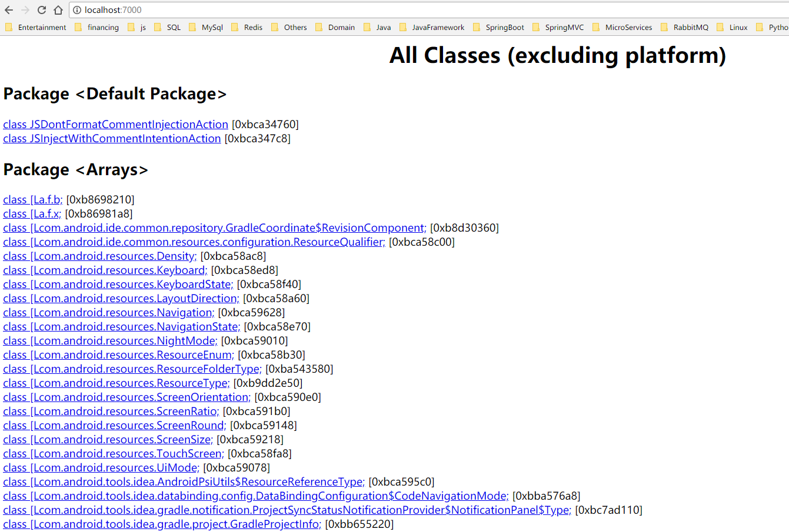Click the address text [0xb9dd2e50]
789x532 pixels.
[268, 383]
